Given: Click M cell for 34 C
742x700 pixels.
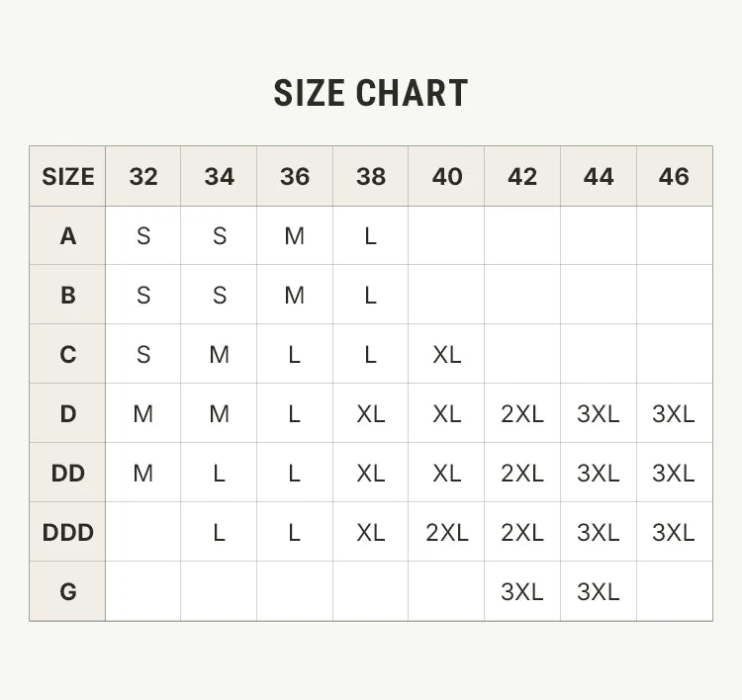Looking at the screenshot, I should click(219, 354).
